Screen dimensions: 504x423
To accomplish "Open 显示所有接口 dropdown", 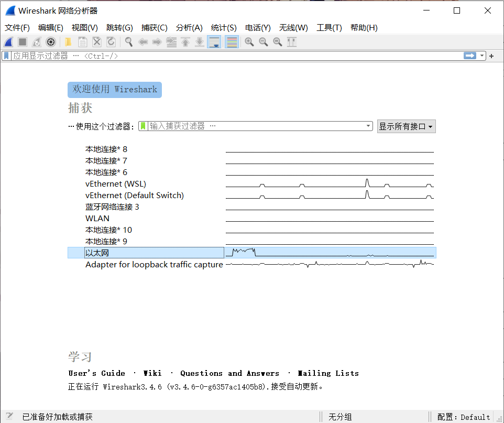I will point(406,126).
